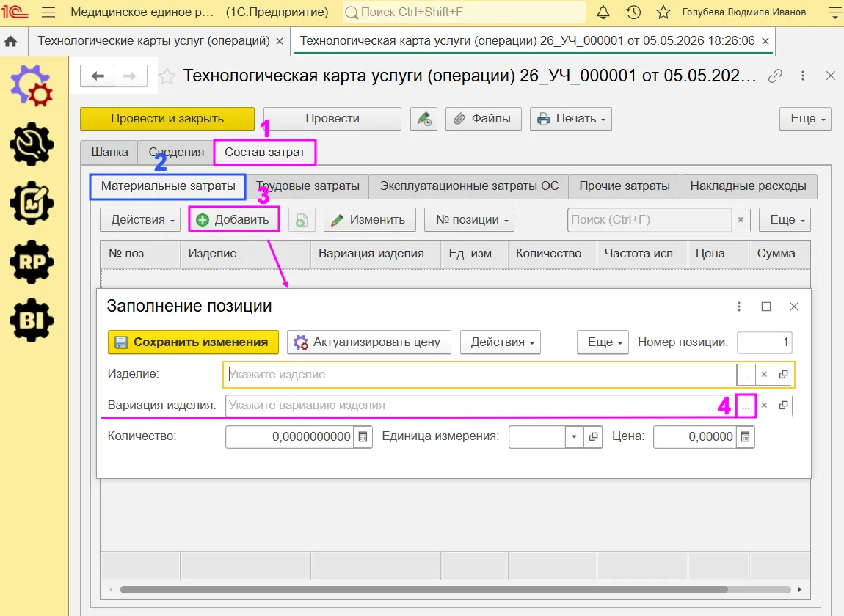844x616 pixels.
Task: Open the main hamburger menu
Action: pyautogui.click(x=48, y=12)
